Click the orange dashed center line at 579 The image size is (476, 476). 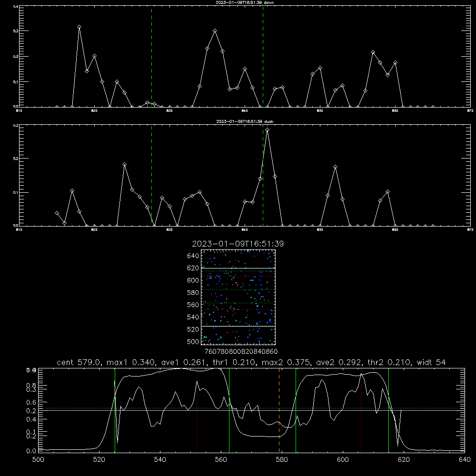279,410
